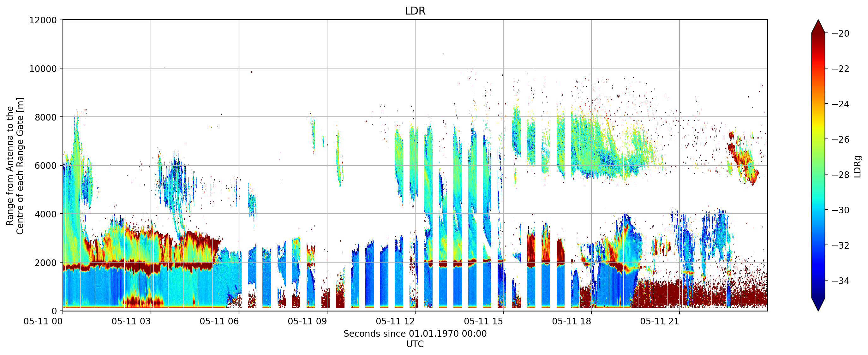Viewport: 868px width, 355px height.
Task: Click the y-axis tick label 0
Action: point(54,311)
